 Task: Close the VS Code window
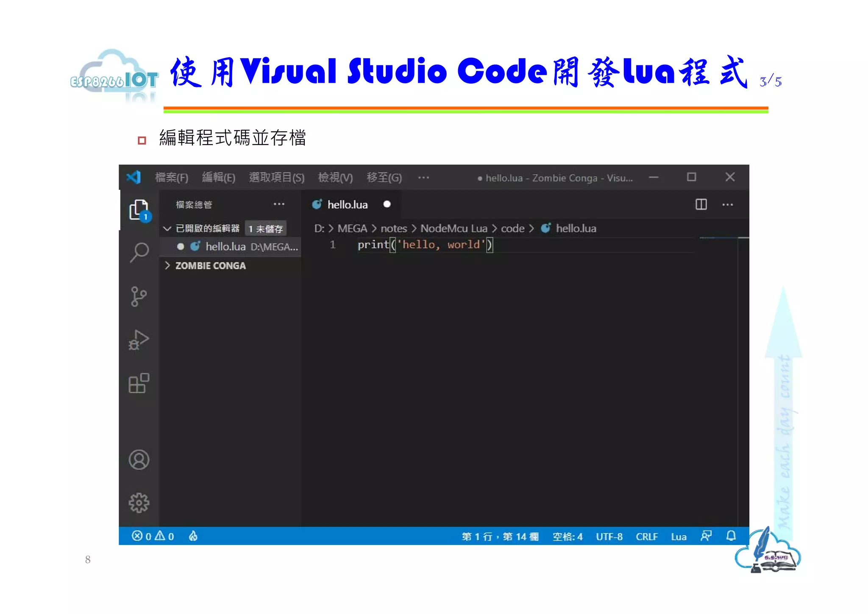point(730,177)
